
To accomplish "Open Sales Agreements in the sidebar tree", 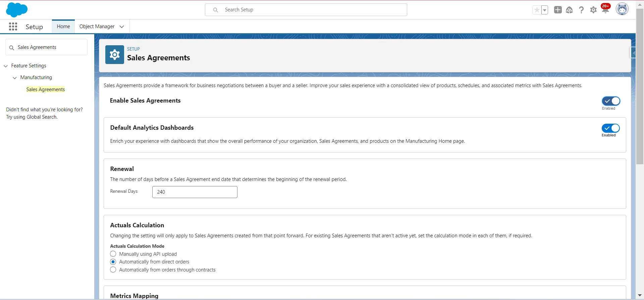I will 46,89.
